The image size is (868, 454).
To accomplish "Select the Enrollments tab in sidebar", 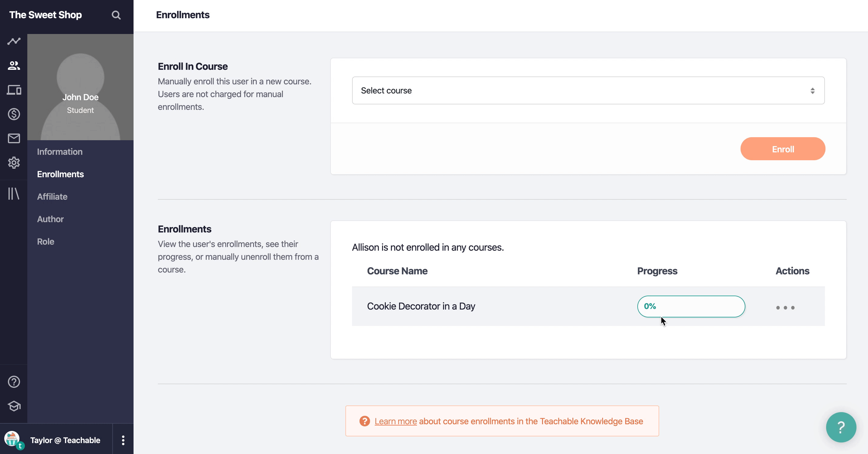I will click(x=60, y=174).
